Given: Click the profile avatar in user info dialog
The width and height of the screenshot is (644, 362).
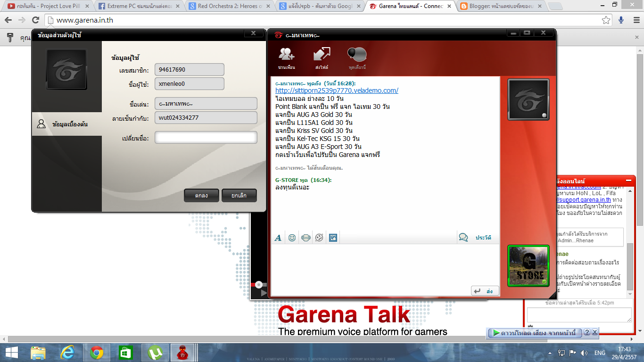Looking at the screenshot, I should [x=66, y=71].
